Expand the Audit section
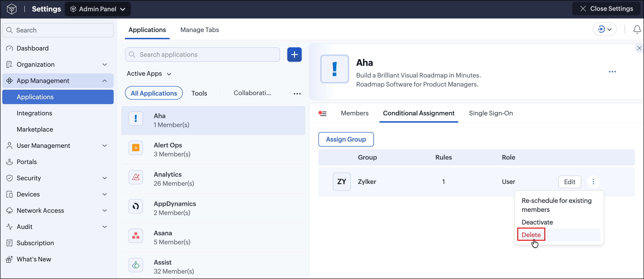Image resolution: width=644 pixels, height=279 pixels. click(x=58, y=227)
